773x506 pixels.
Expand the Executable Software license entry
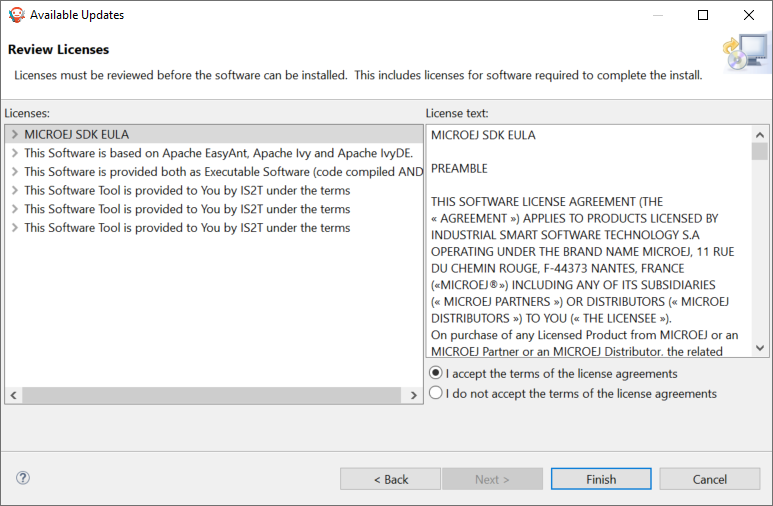(x=14, y=172)
